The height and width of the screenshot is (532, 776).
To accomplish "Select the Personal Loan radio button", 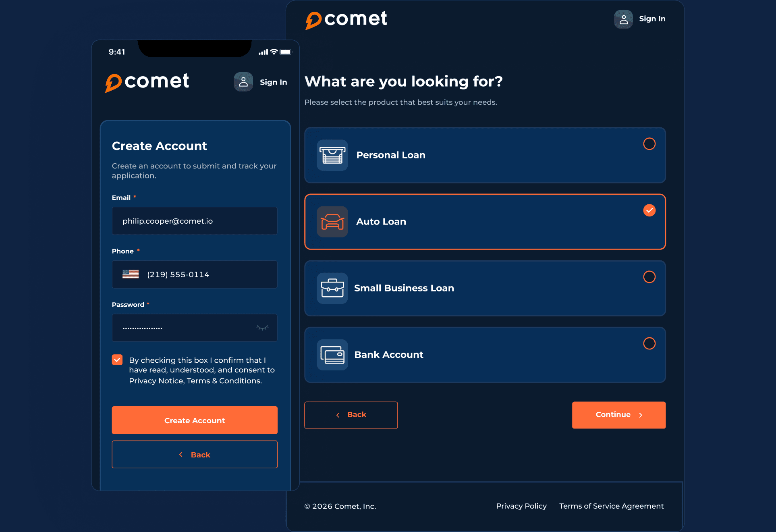I will [x=649, y=144].
